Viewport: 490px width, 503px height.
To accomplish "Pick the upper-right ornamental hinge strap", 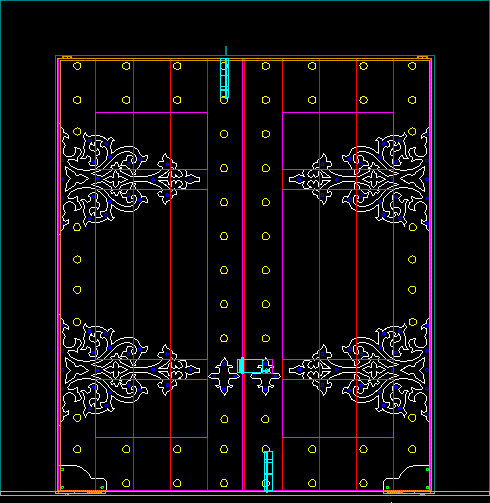I will [359, 179].
